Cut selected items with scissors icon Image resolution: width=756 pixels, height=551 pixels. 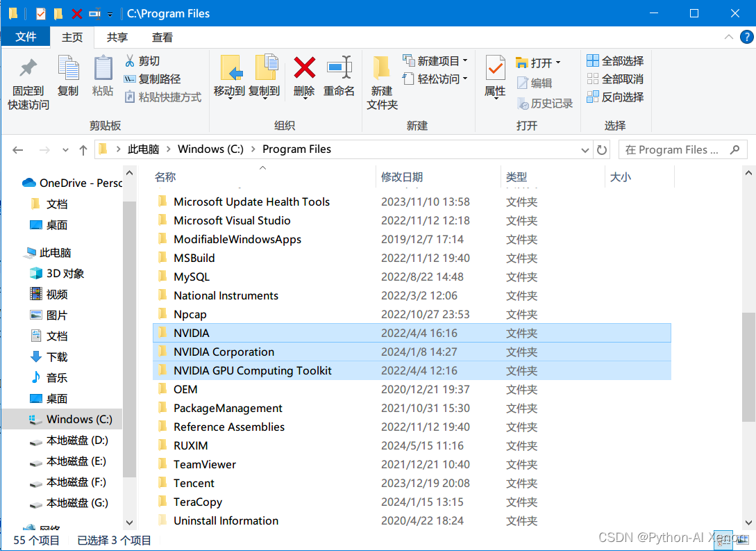142,60
